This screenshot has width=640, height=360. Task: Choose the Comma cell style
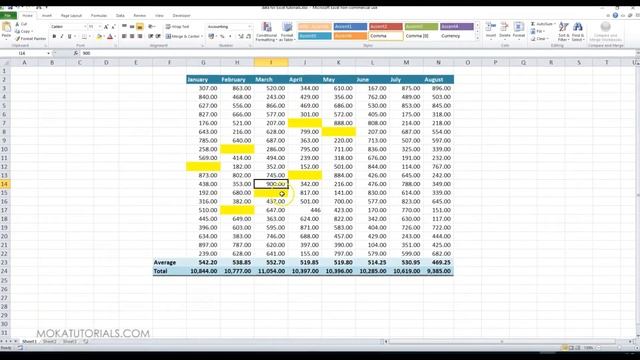click(386, 36)
